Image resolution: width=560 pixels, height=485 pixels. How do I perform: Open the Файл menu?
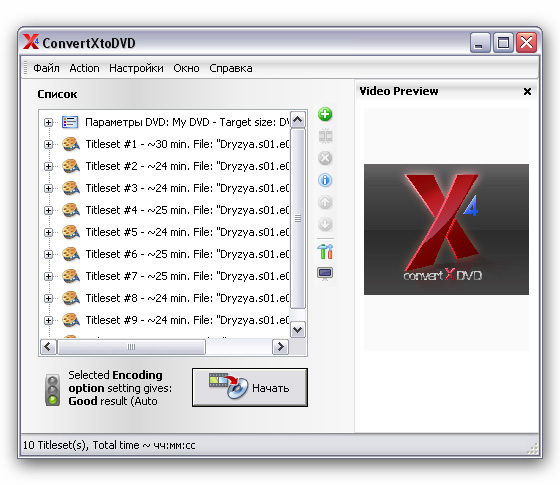(46, 68)
